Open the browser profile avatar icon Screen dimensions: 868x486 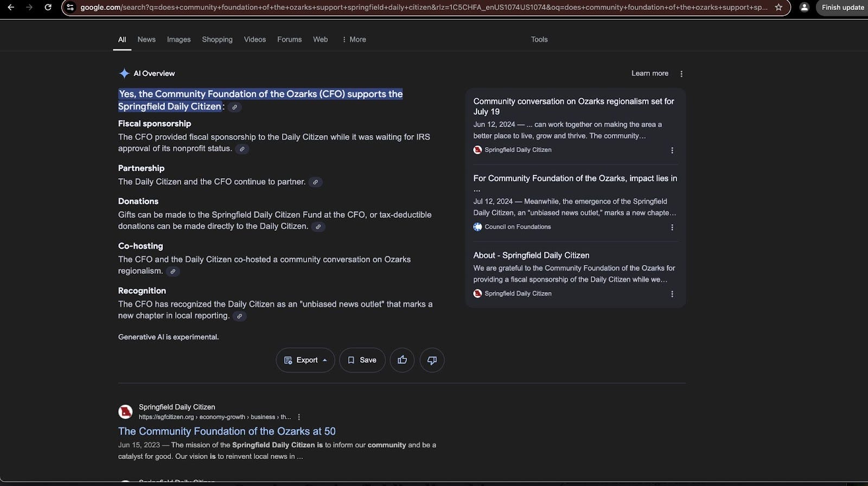tap(805, 8)
